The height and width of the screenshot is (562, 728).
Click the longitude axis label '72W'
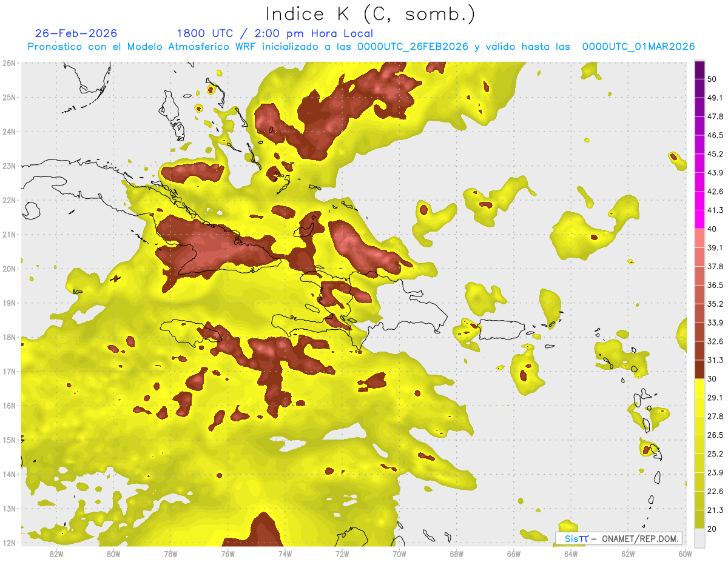coord(342,554)
